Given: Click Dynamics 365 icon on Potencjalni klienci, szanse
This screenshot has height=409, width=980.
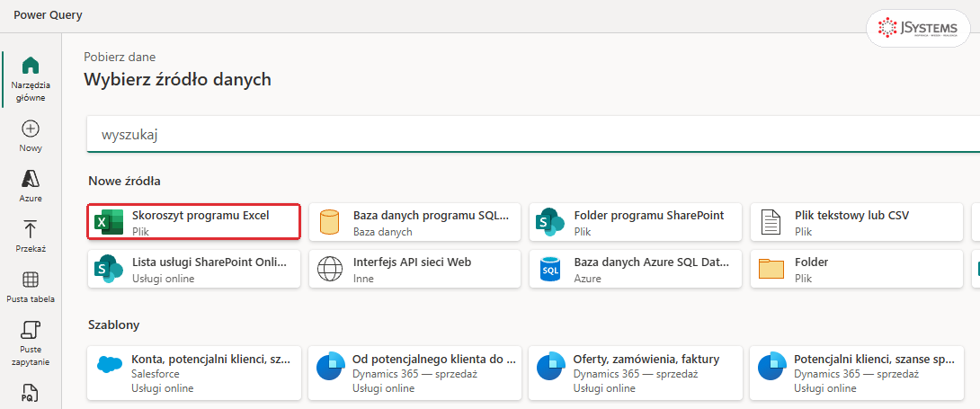Looking at the screenshot, I should point(772,366).
